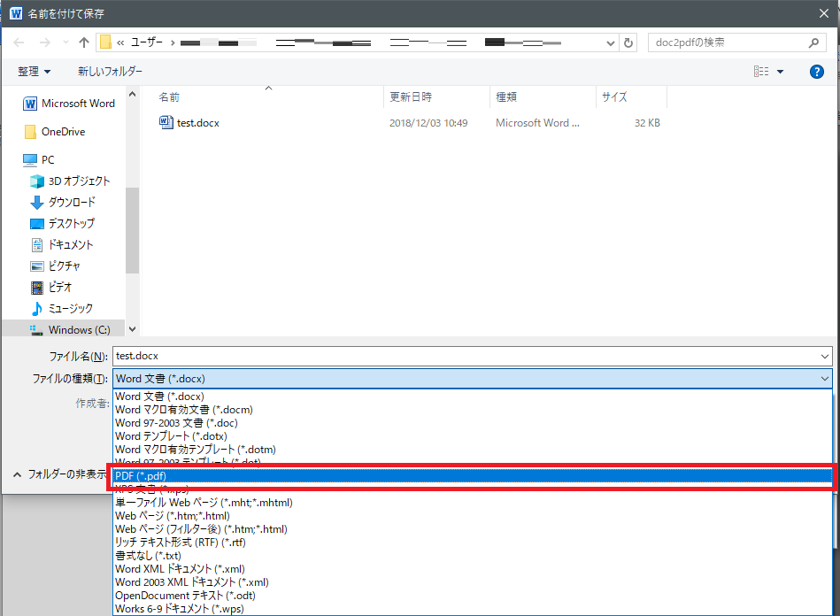The width and height of the screenshot is (840, 616).
Task: Choose Word XML ドキュメント (*.xml) option
Action: (x=473, y=569)
